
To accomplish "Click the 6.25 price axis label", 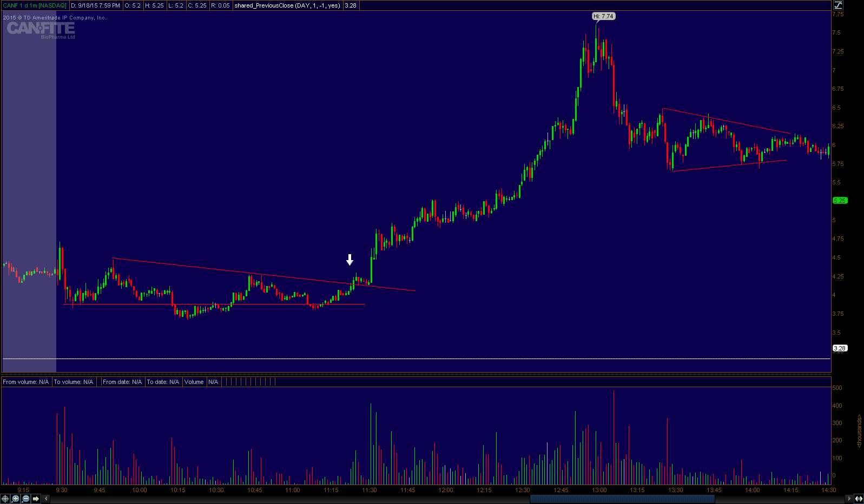I will (837, 126).
